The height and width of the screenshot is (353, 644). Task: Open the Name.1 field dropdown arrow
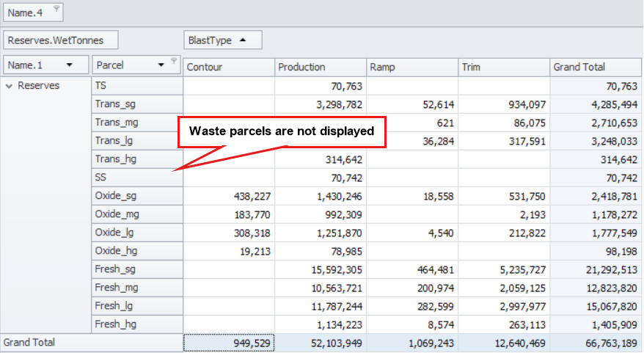70,65
